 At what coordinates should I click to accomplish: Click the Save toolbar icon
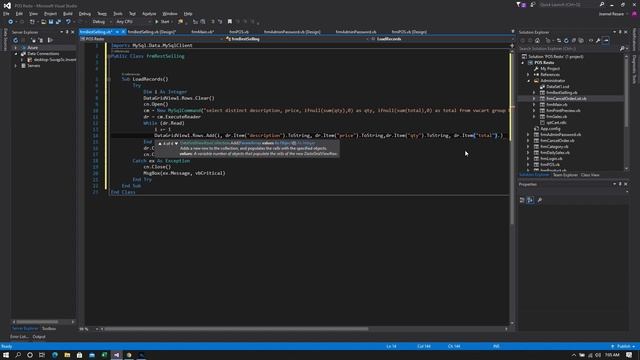pos(51,22)
